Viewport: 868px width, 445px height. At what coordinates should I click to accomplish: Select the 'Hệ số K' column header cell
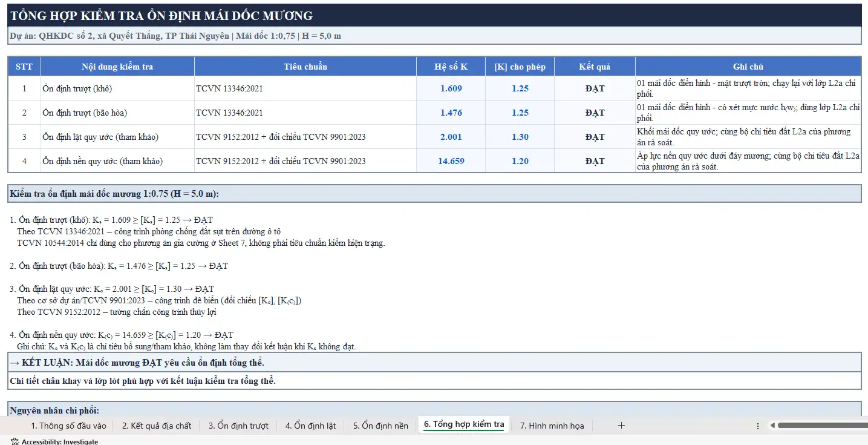point(451,67)
